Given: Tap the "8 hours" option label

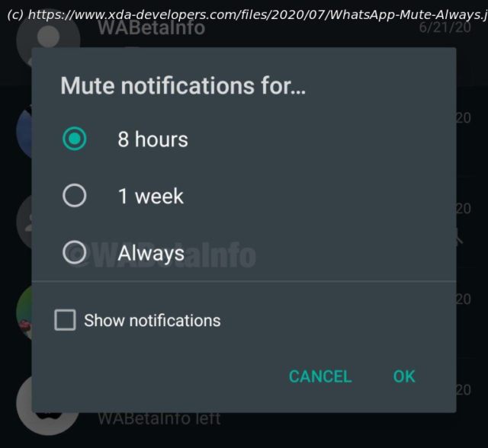Looking at the screenshot, I should pos(152,139).
